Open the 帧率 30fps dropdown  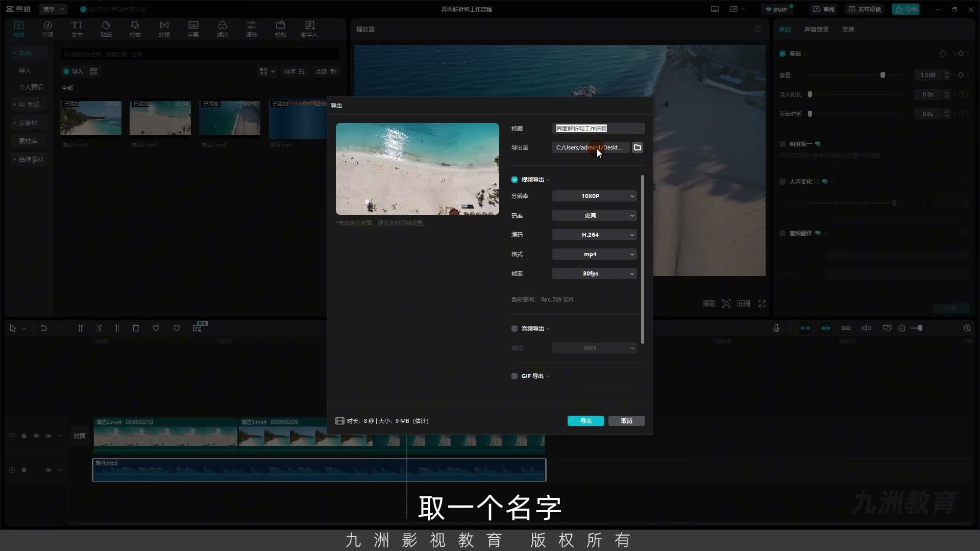pyautogui.click(x=595, y=273)
